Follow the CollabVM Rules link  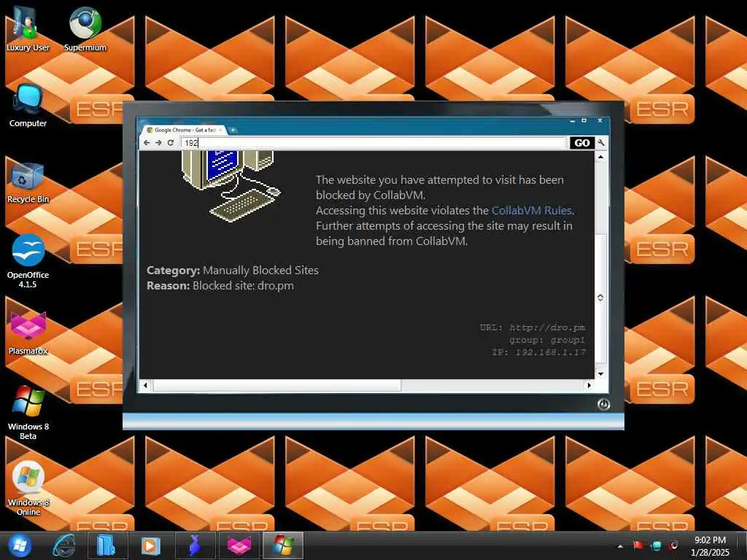pos(531,211)
